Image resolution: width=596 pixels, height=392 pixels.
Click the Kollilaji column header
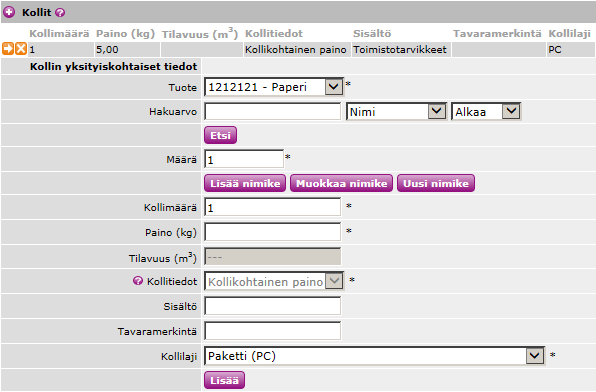coord(569,34)
